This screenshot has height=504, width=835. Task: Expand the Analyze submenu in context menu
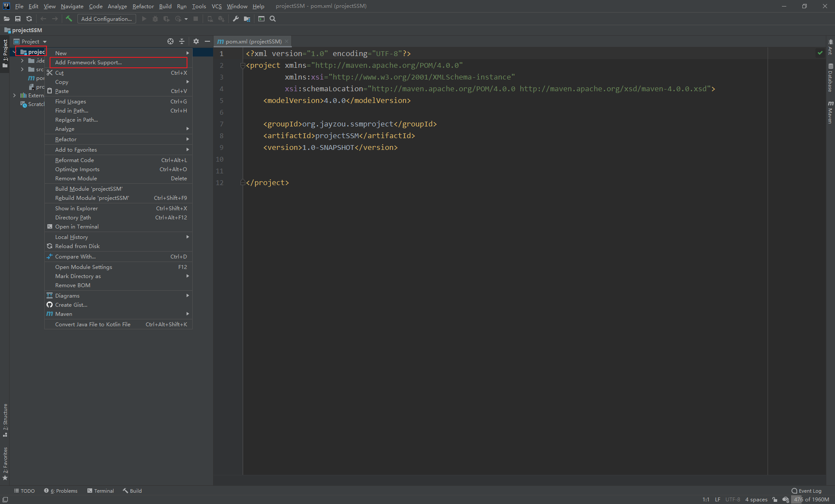pyautogui.click(x=118, y=129)
